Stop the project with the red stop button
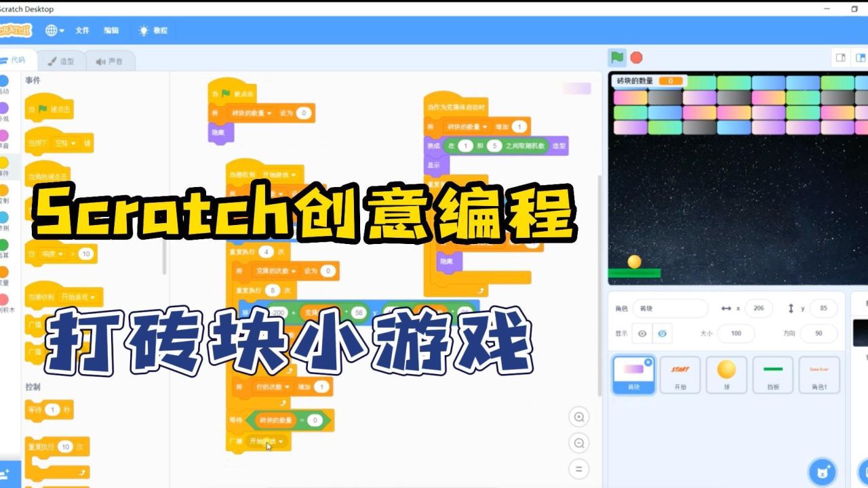The width and height of the screenshot is (868, 488). point(636,58)
